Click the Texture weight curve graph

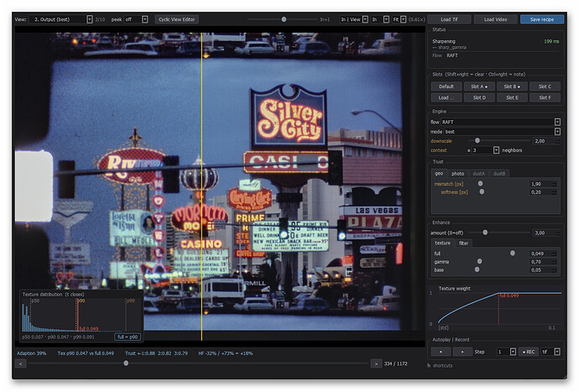pyautogui.click(x=499, y=309)
